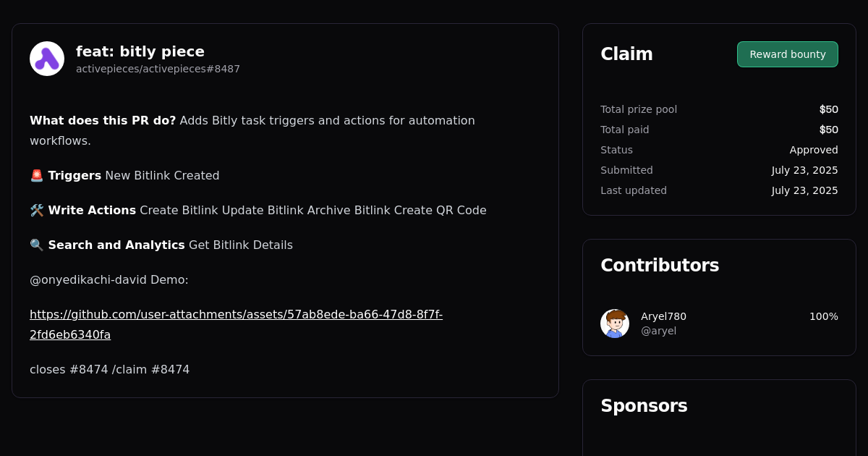Click the Sponsors section heading

click(x=644, y=406)
